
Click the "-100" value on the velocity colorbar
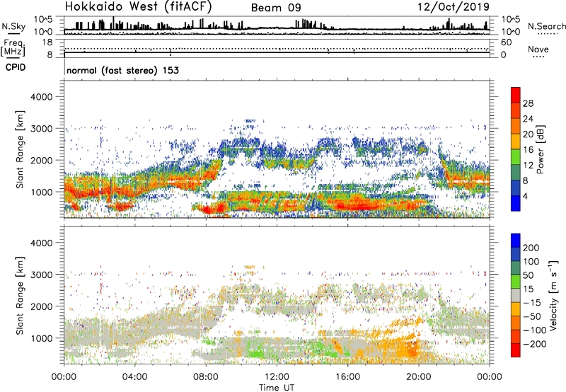point(535,330)
